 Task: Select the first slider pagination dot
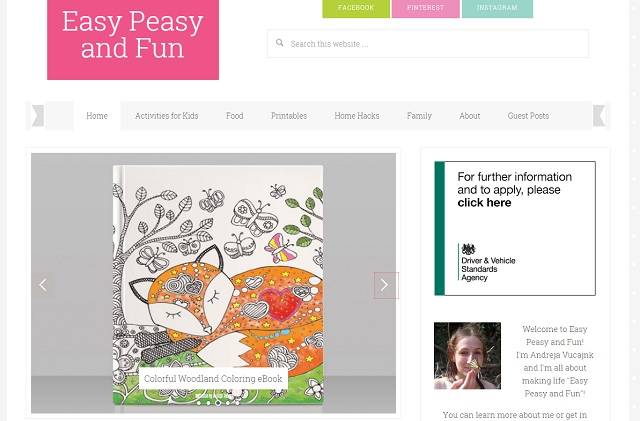tap(199, 403)
